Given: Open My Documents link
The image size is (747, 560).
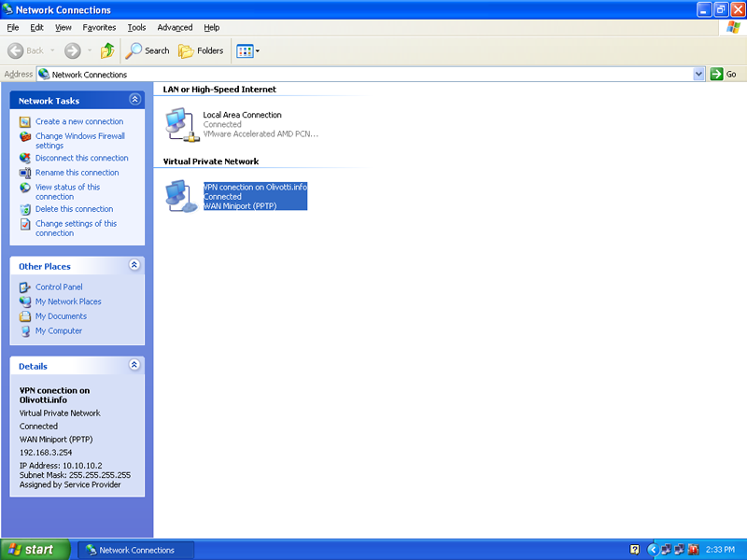Looking at the screenshot, I should pyautogui.click(x=61, y=316).
